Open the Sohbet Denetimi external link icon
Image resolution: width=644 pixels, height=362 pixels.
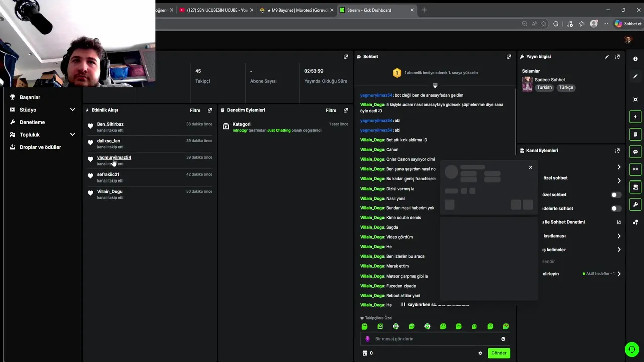619,222
